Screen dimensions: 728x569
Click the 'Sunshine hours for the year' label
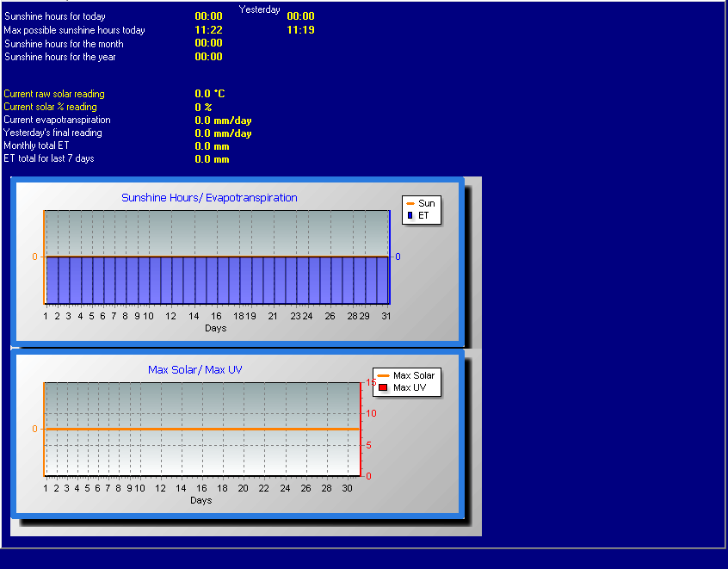coord(60,57)
